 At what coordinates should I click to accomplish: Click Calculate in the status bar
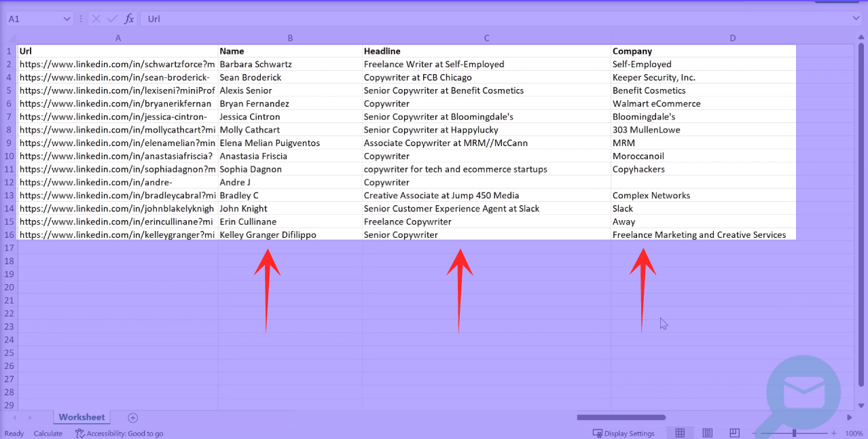coord(48,434)
